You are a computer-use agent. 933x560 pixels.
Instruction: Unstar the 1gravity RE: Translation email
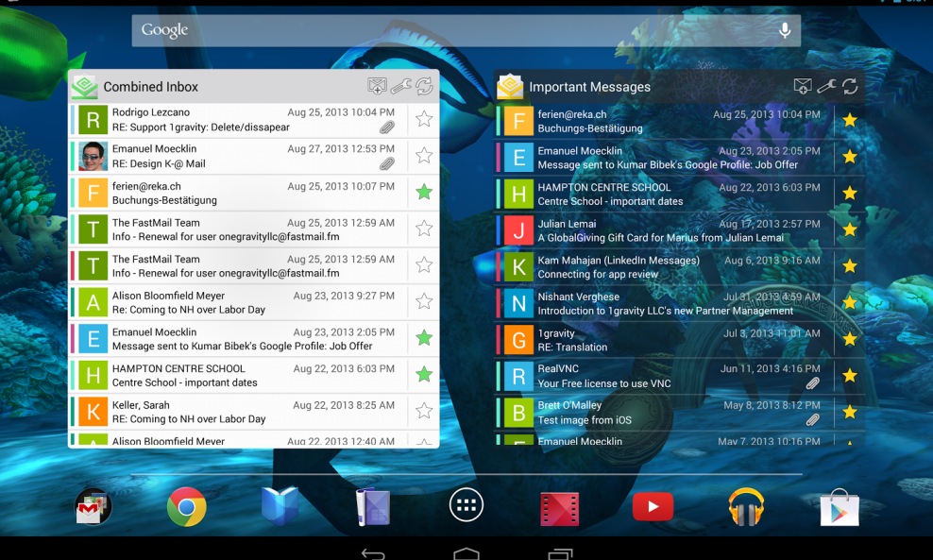[850, 339]
